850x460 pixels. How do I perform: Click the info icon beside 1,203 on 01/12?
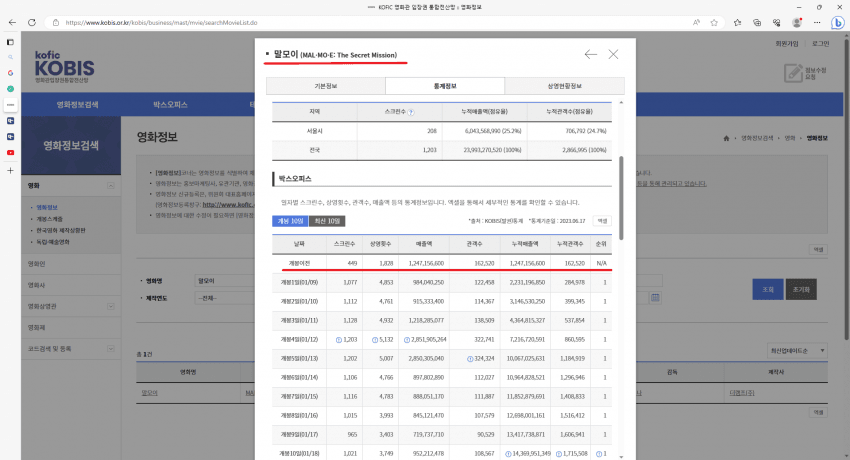tap(339, 340)
